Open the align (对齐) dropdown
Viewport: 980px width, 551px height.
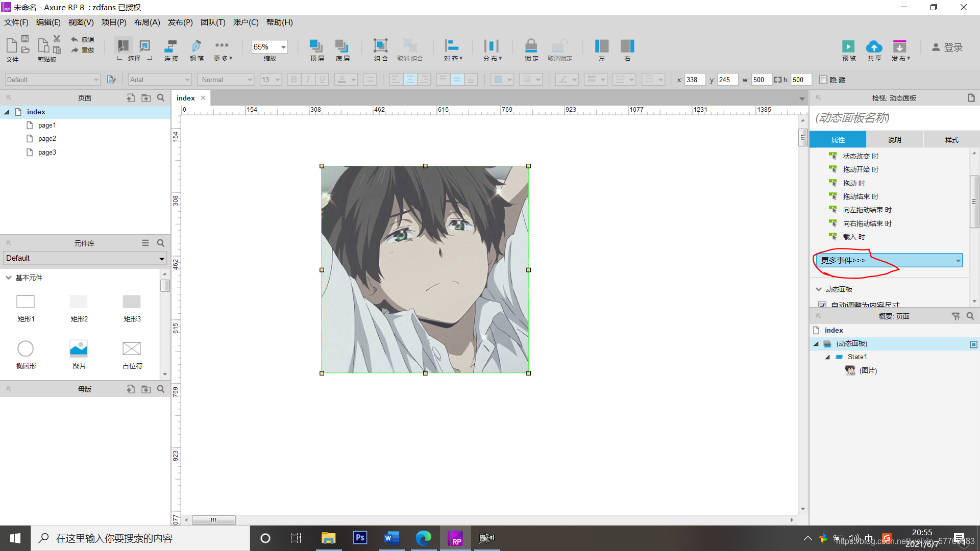click(452, 50)
